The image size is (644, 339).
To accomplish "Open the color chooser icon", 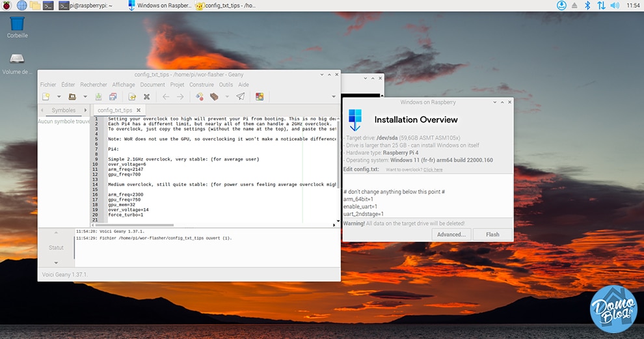I will click(x=260, y=96).
